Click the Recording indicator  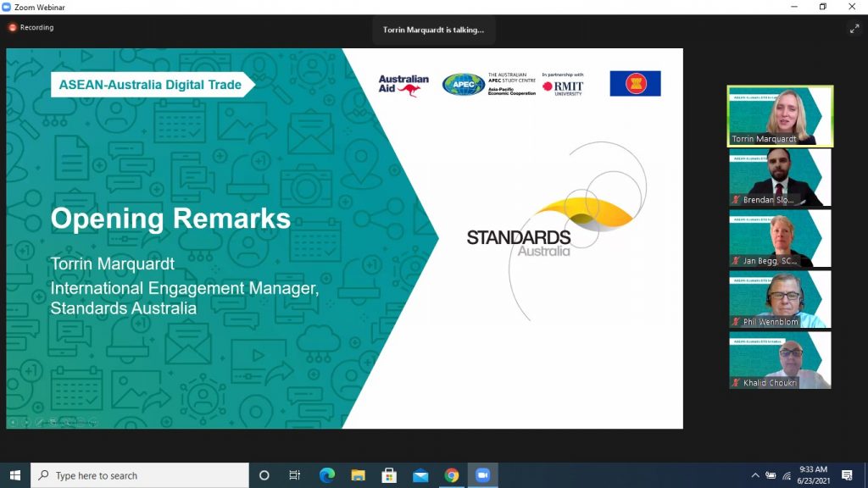click(31, 27)
